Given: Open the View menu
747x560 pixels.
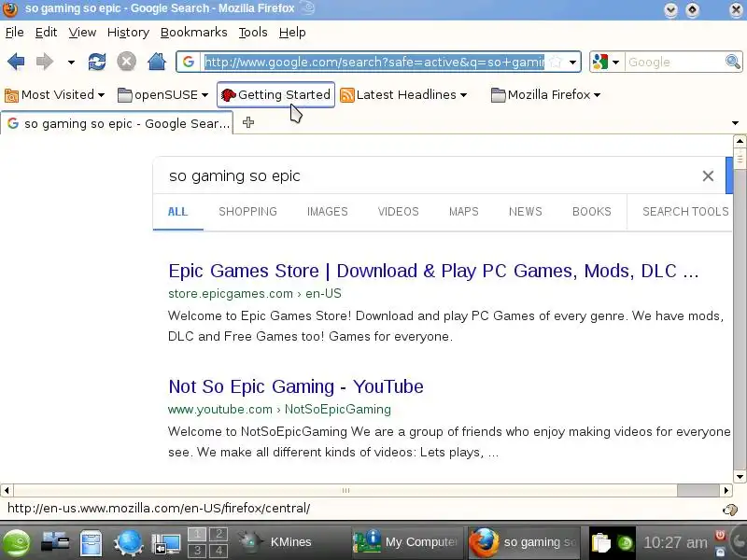Looking at the screenshot, I should [x=82, y=33].
